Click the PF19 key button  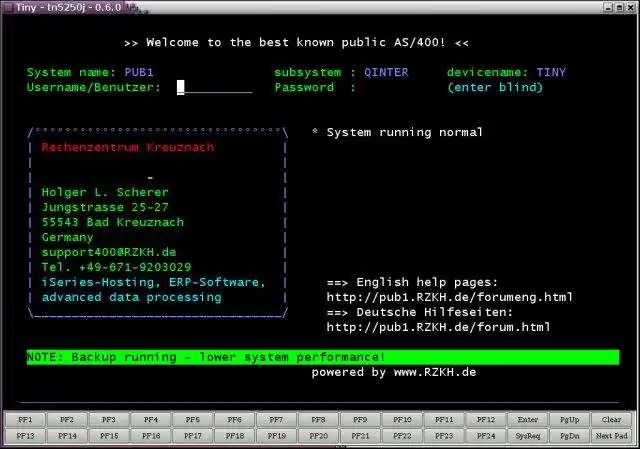[276, 436]
